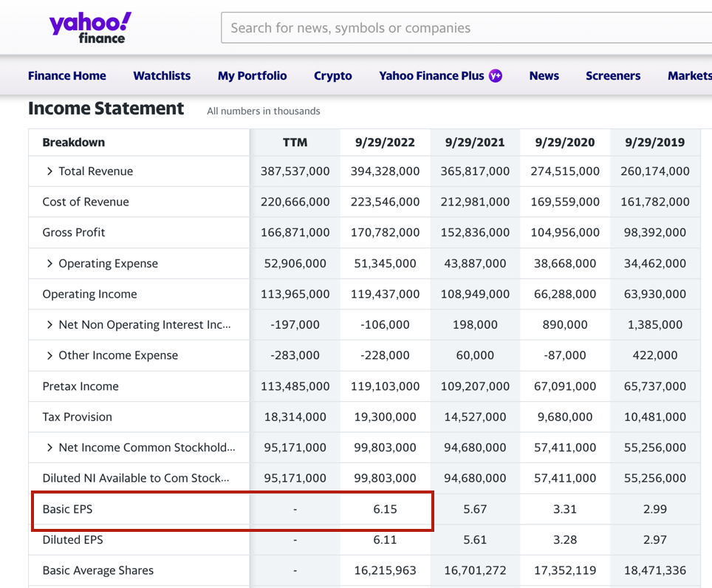Open the Screeners page

pyautogui.click(x=613, y=75)
